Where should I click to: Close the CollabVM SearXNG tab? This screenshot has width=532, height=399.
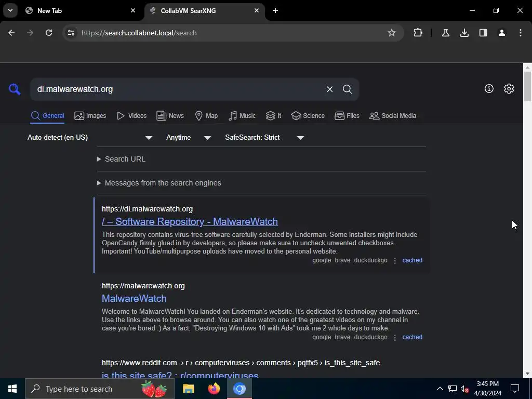click(257, 10)
